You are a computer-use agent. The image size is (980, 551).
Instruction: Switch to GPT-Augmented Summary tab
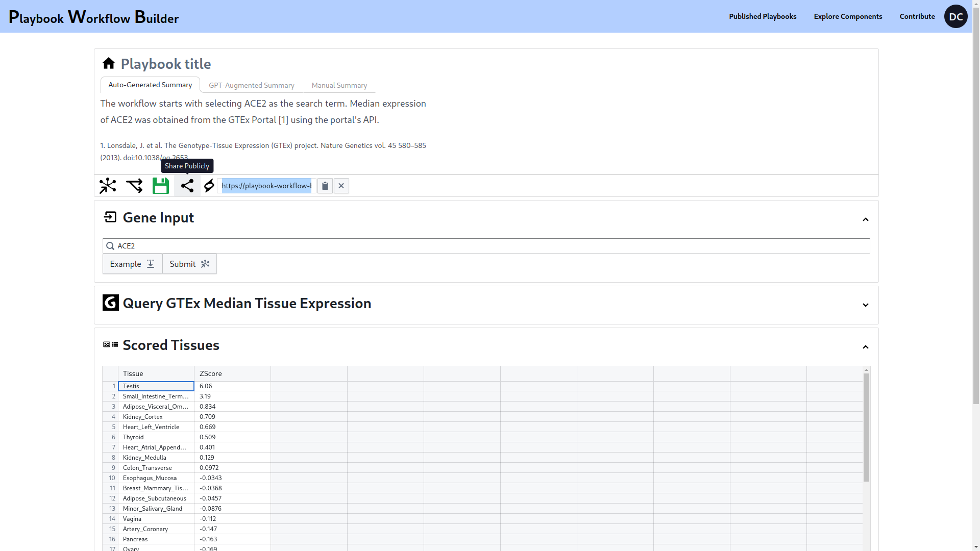click(x=252, y=85)
